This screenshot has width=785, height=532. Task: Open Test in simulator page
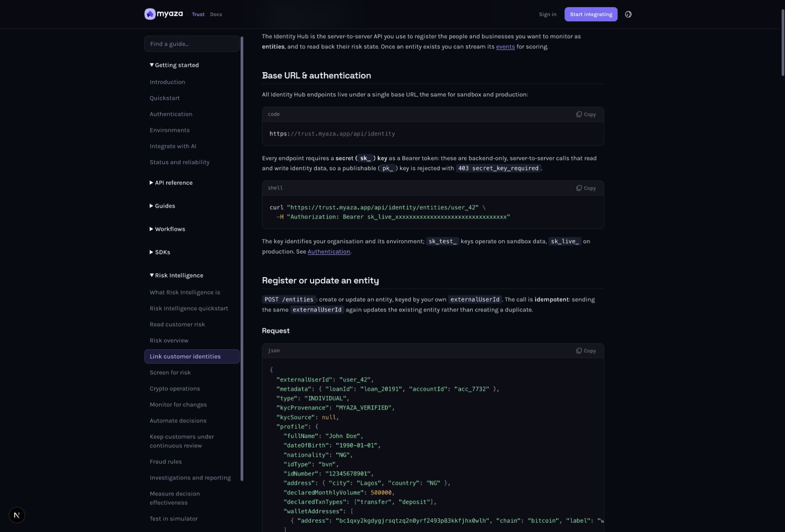[173, 519]
